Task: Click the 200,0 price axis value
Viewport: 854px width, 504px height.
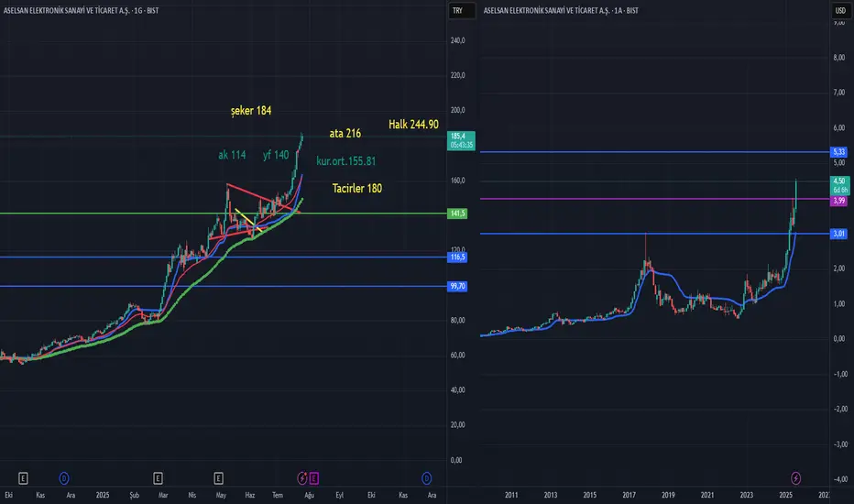Action: 457,110
